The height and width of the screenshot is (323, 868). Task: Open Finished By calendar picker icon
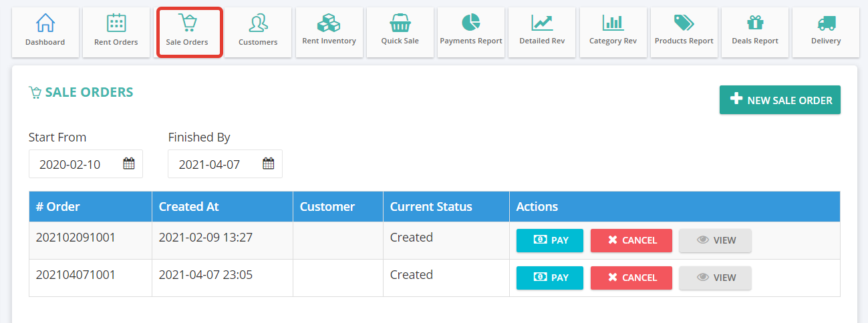(269, 164)
